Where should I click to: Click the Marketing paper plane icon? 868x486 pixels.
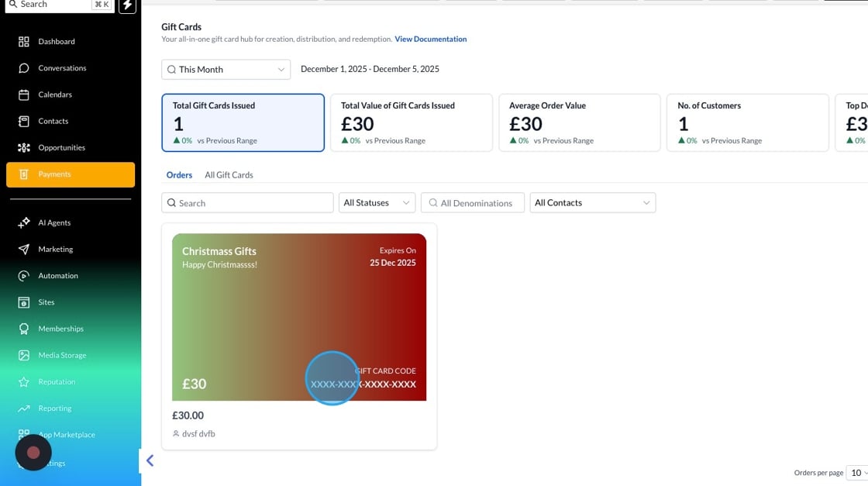coord(24,250)
